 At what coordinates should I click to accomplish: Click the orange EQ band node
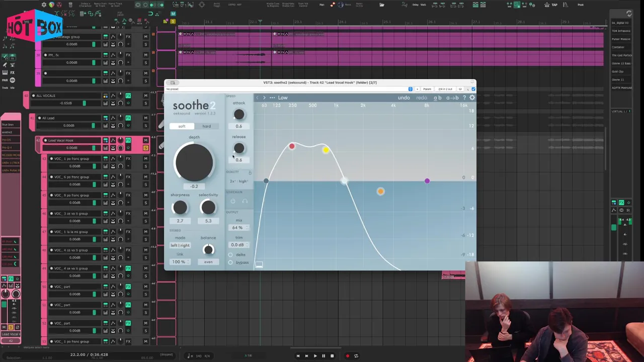[380, 191]
